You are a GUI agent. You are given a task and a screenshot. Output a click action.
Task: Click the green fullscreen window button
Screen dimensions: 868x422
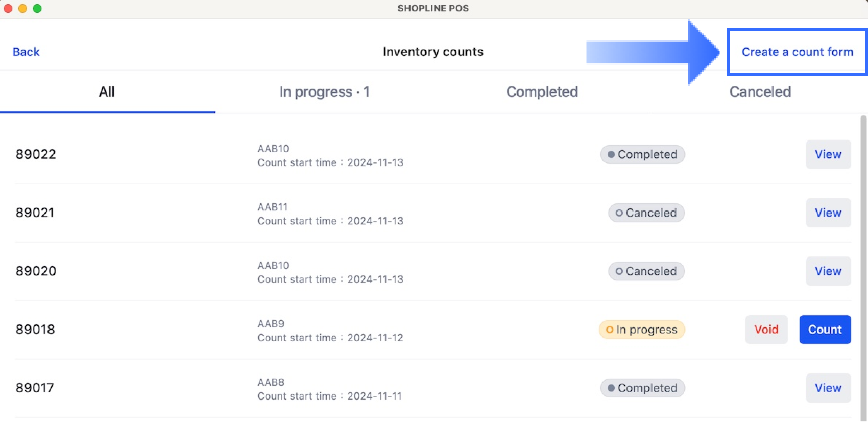click(37, 8)
